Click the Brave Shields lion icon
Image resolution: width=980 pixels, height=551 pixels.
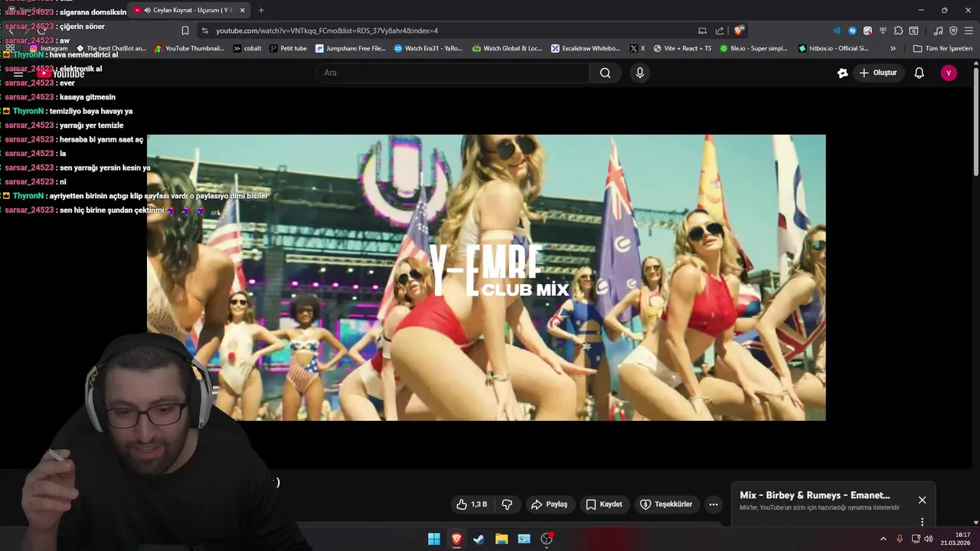[738, 31]
